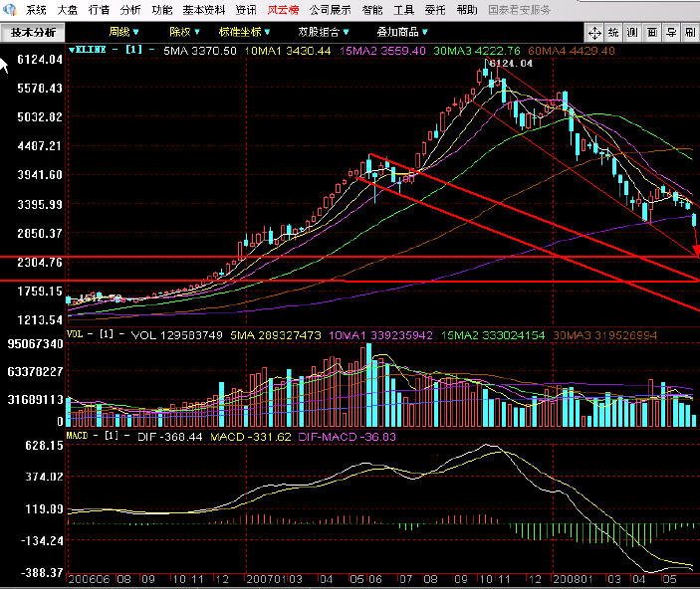This screenshot has height=589, width=700.
Task: Click the KLINE indicator arrow icon
Action: coord(70,49)
